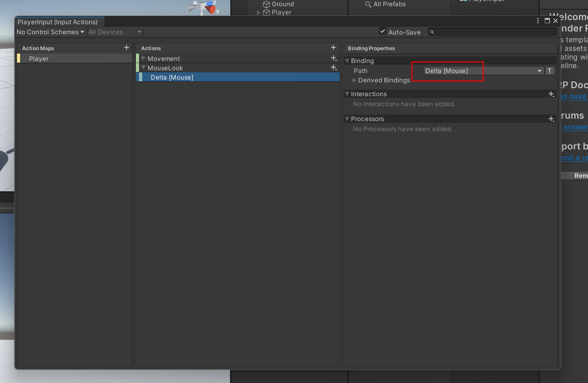
Task: Click the Path label in Binding
Action: 360,71
